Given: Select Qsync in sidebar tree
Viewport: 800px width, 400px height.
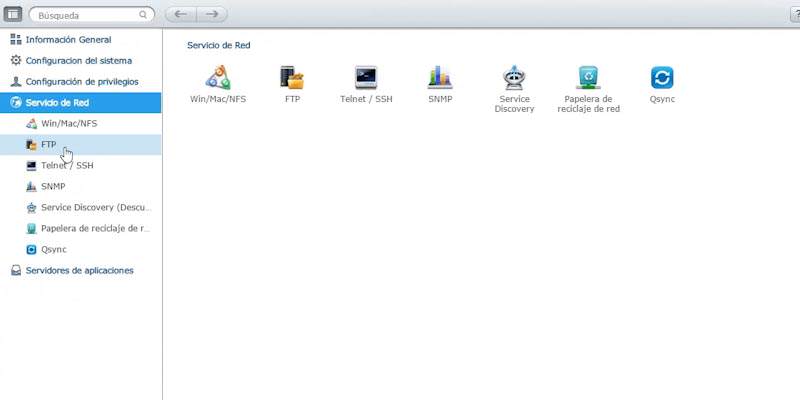Looking at the screenshot, I should [81, 249].
